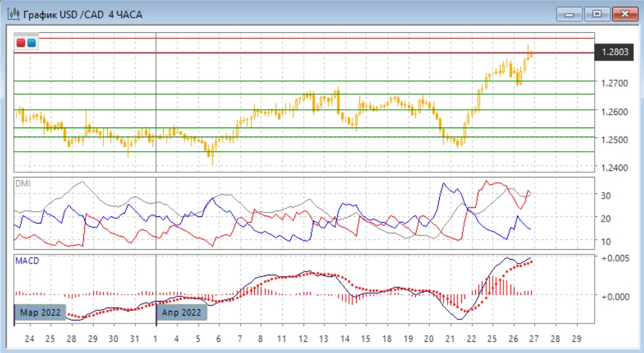
Task: Click the blue square icon on chart
Action: pyautogui.click(x=31, y=43)
